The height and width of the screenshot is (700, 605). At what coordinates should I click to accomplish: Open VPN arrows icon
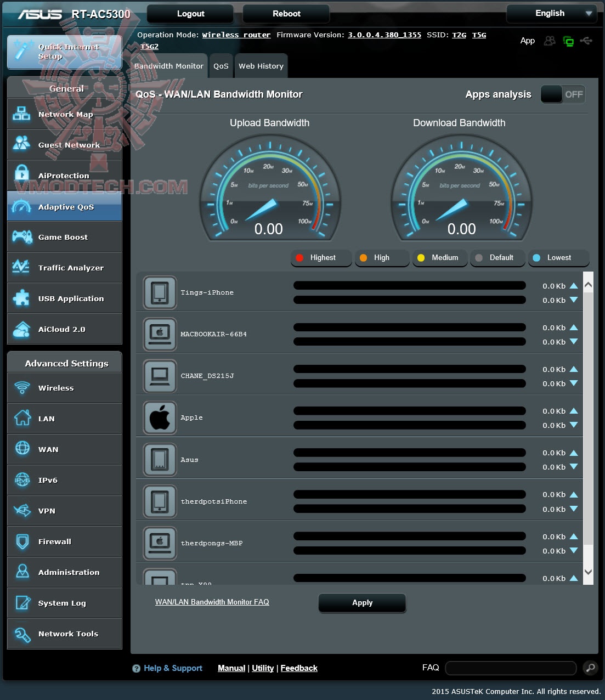(22, 510)
